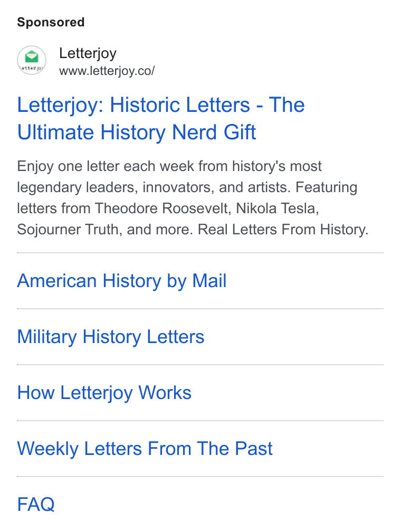This screenshot has width=401, height=532.
Task: Open the Military History Letters sitelink
Action: 111,337
